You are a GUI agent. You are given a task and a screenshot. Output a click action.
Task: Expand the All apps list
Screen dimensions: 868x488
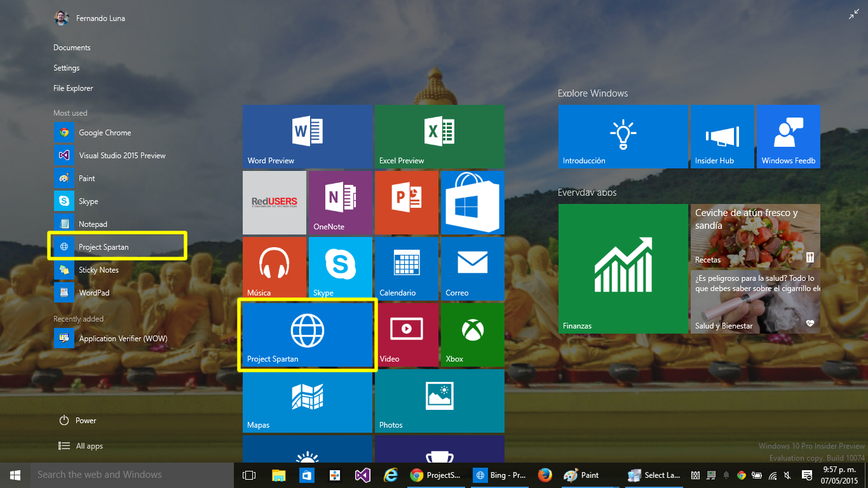[x=81, y=446]
